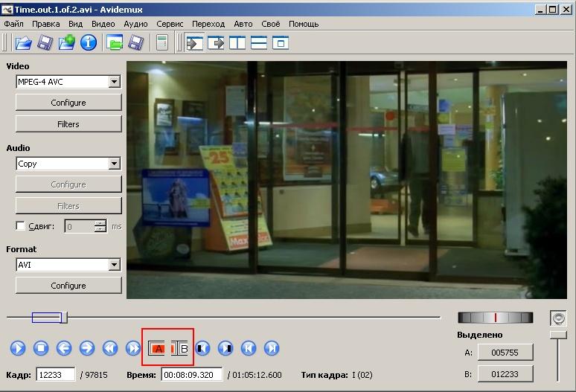
Task: Open the Файл menu
Action: point(13,24)
